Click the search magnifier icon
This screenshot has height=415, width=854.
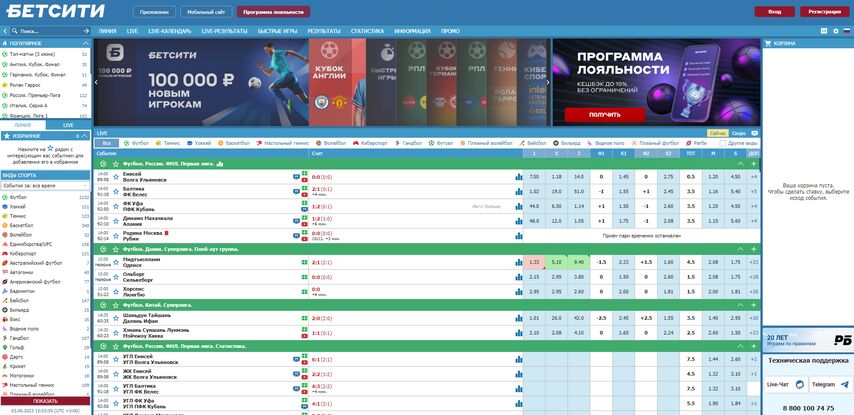[x=14, y=31]
